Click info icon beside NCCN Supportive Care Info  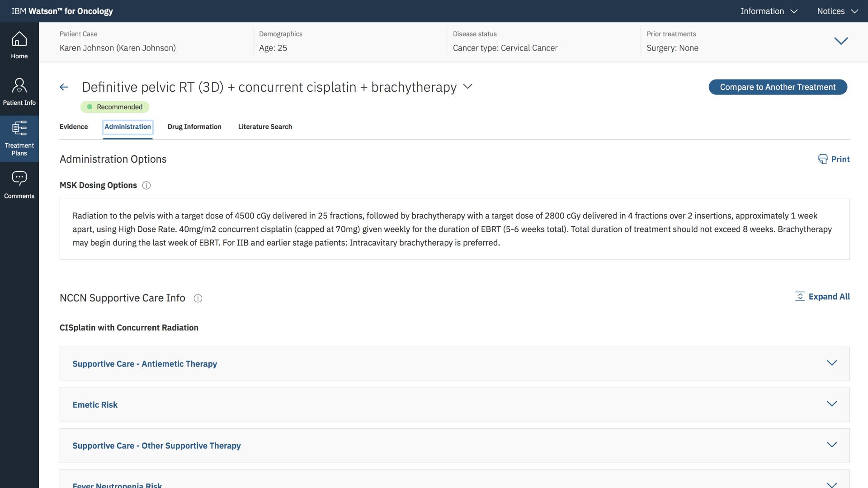coord(198,298)
